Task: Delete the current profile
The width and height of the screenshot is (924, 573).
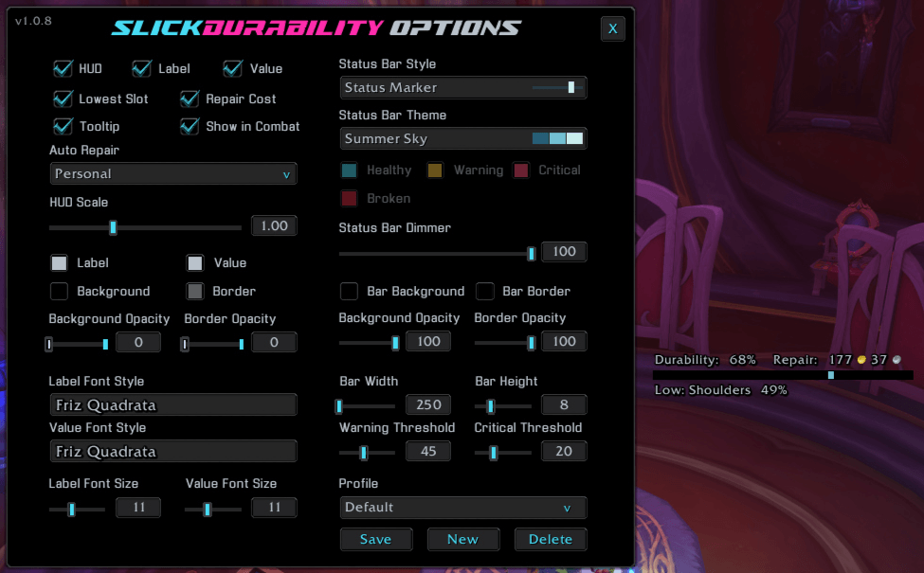Action: point(551,539)
